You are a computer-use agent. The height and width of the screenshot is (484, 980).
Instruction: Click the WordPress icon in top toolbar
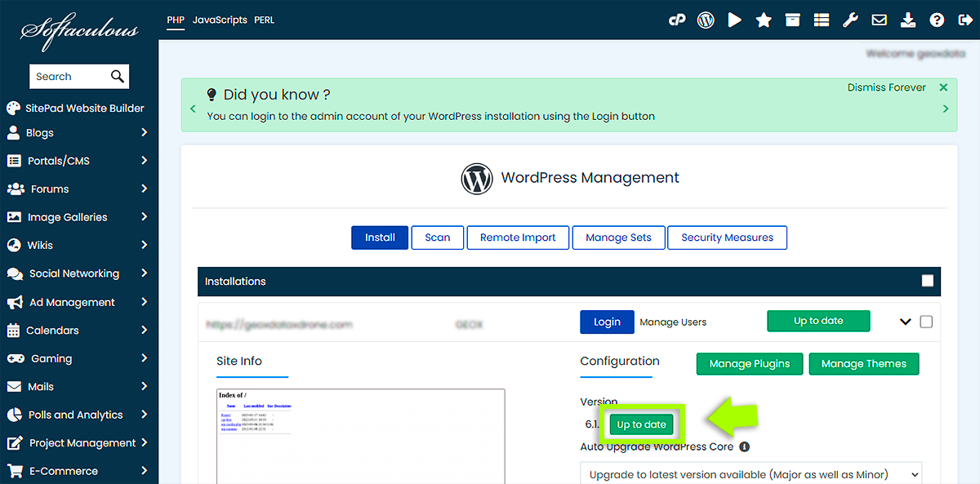(706, 20)
